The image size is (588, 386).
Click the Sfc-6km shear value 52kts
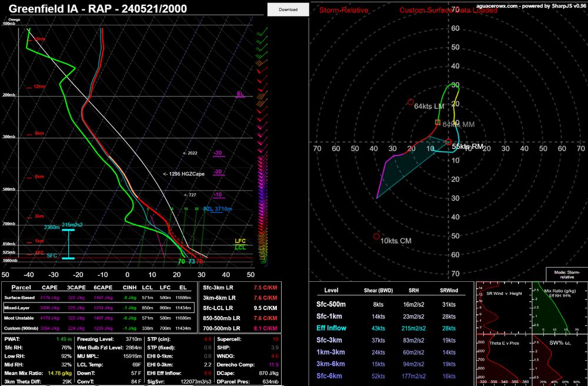click(x=378, y=376)
